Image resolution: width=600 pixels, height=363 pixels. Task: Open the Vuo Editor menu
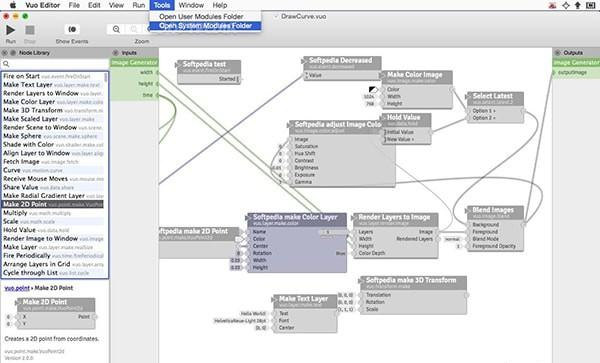click(42, 5)
